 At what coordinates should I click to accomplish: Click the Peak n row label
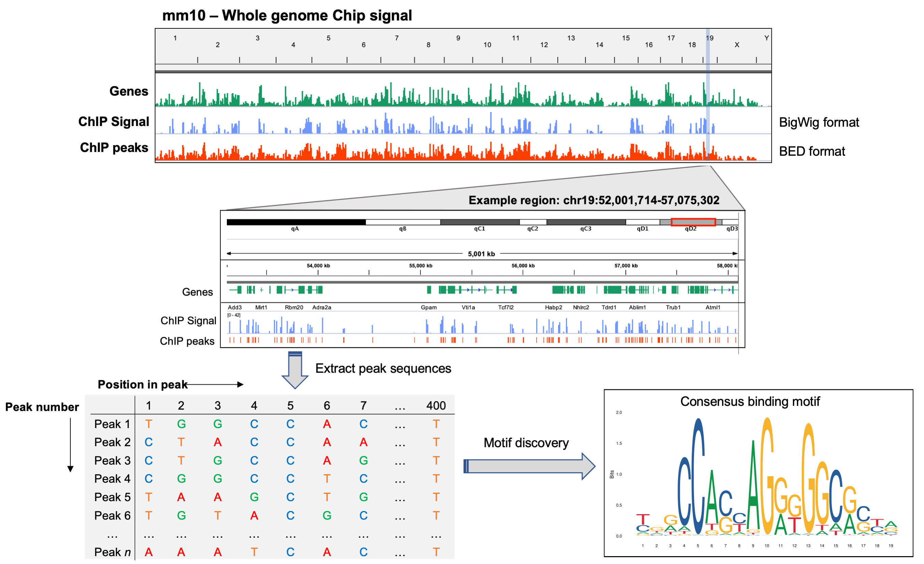click(x=112, y=552)
